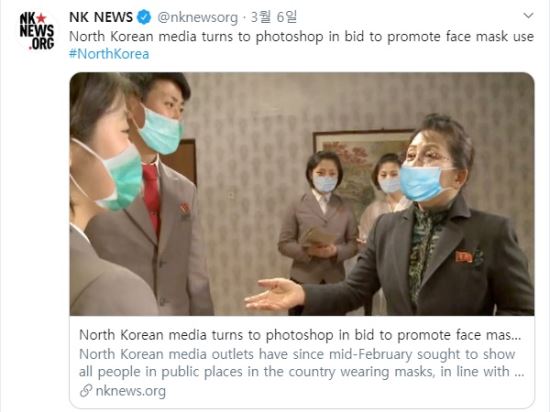Expand the tweet options chevron

pos(528,15)
